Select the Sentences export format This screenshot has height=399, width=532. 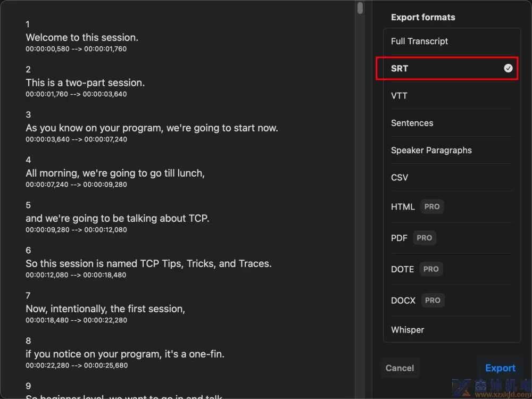pyautogui.click(x=452, y=123)
